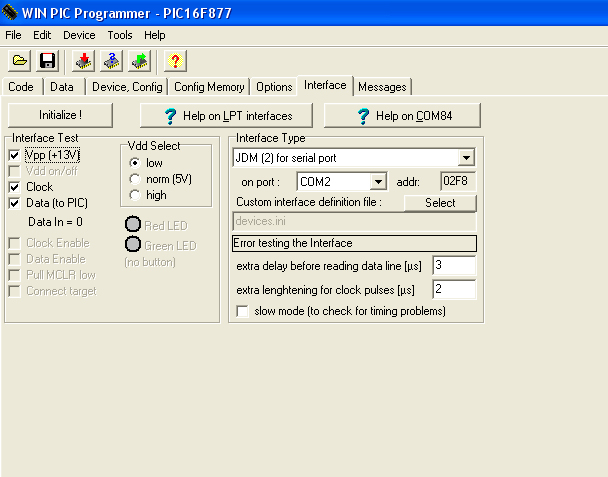The width and height of the screenshot is (608, 477).
Task: Switch to the Options tab
Action: (274, 87)
